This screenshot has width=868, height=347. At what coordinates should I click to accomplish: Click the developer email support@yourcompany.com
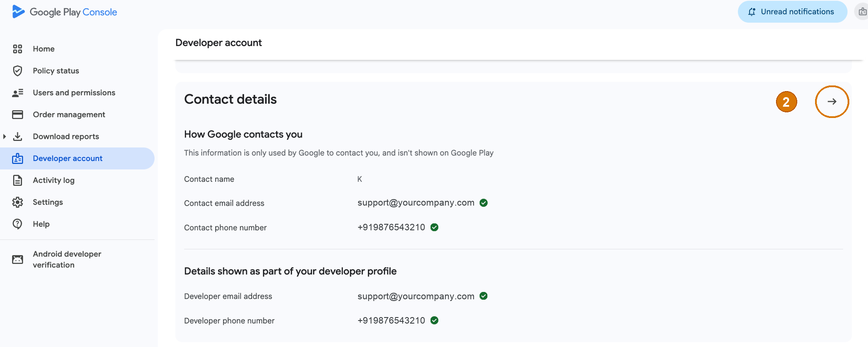[416, 296]
